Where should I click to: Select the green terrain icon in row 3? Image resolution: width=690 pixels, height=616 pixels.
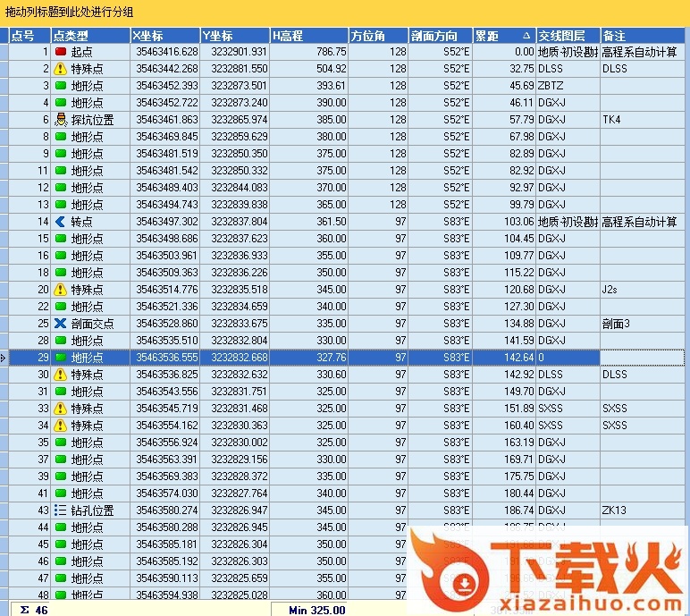[x=61, y=86]
